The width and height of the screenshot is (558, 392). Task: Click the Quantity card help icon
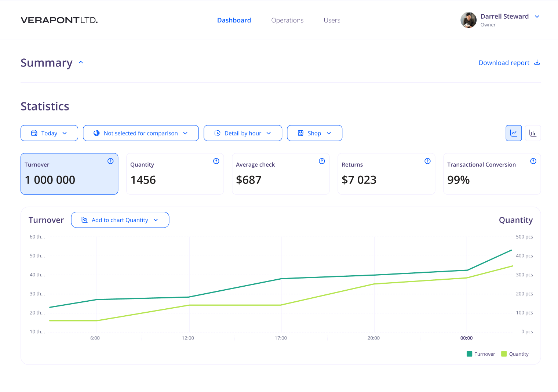pos(216,161)
